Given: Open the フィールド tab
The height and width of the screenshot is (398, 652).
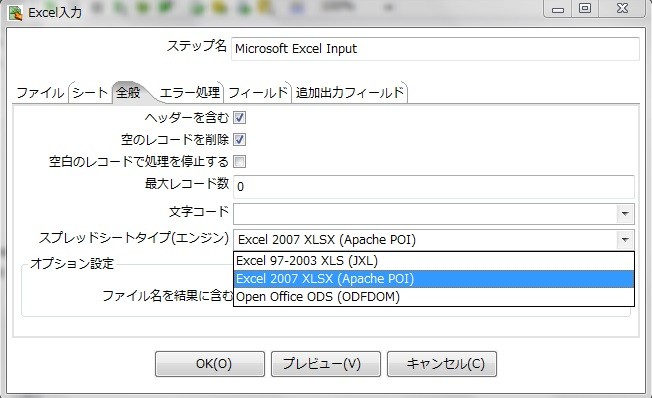Looking at the screenshot, I should [258, 92].
